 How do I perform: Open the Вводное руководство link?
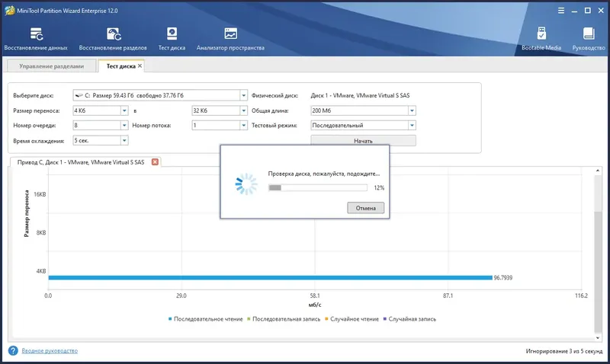tap(50, 351)
